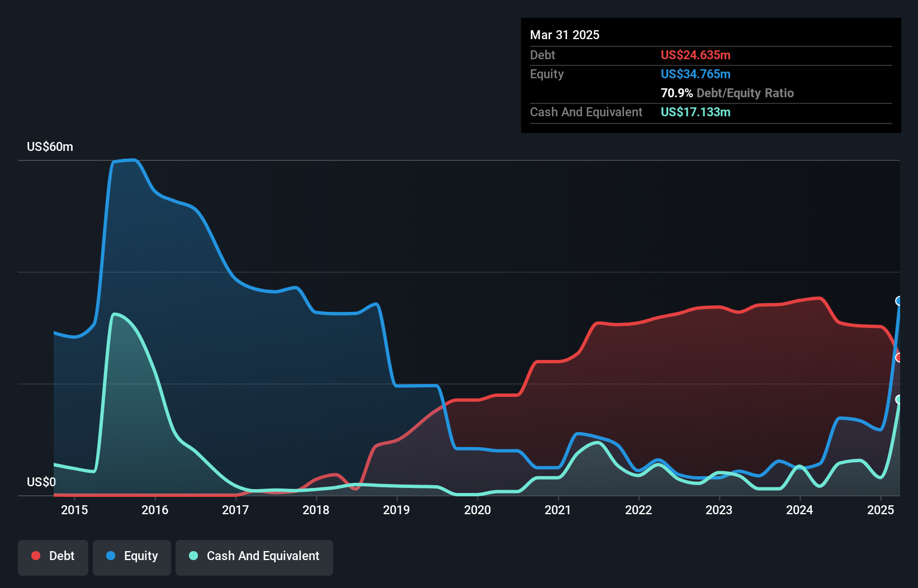This screenshot has height=588, width=918.
Task: Click the Debt row label in tooltip
Action: pos(542,55)
